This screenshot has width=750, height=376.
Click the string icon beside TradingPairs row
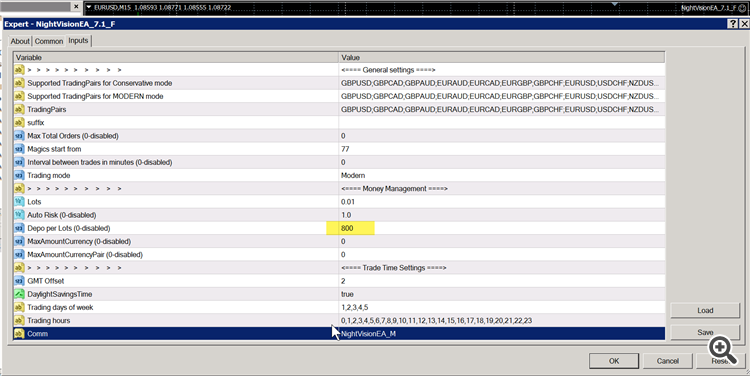pos(19,110)
